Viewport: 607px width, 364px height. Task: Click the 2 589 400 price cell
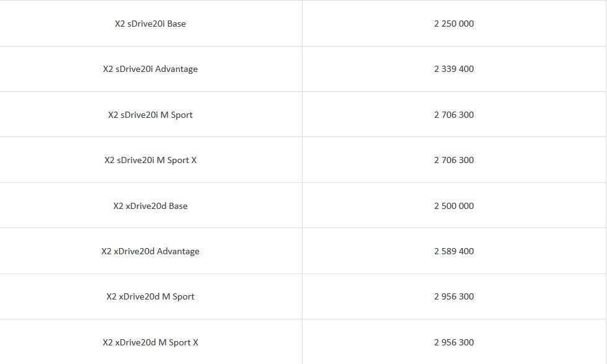(x=454, y=251)
